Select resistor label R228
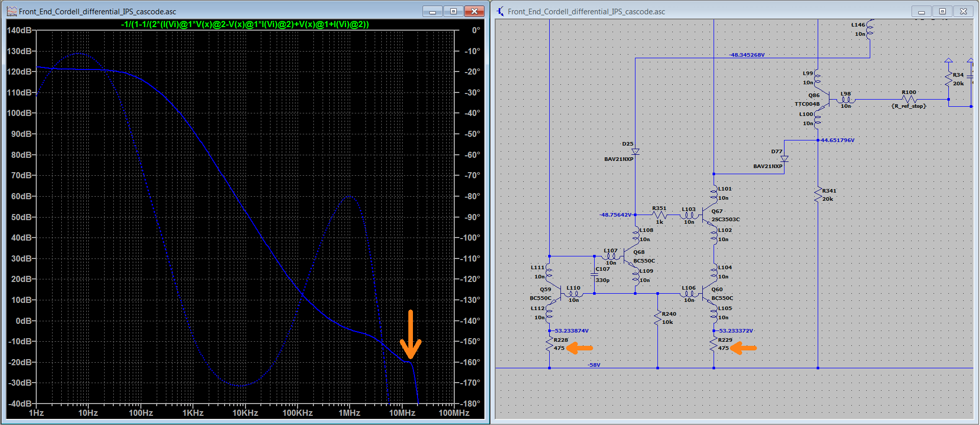980x425 pixels. [x=561, y=340]
